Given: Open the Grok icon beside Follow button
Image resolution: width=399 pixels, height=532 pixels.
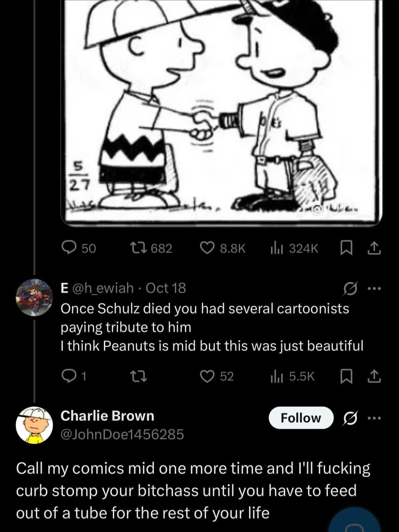Looking at the screenshot, I should tap(348, 418).
